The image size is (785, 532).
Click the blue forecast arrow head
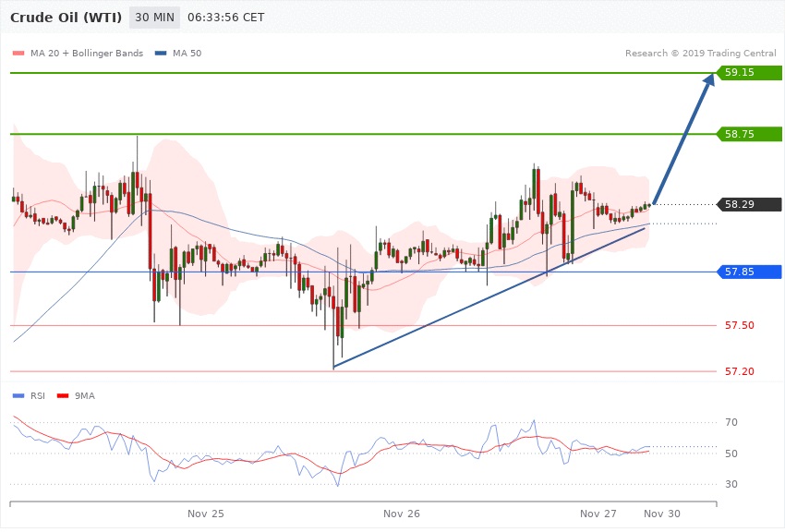pyautogui.click(x=707, y=82)
